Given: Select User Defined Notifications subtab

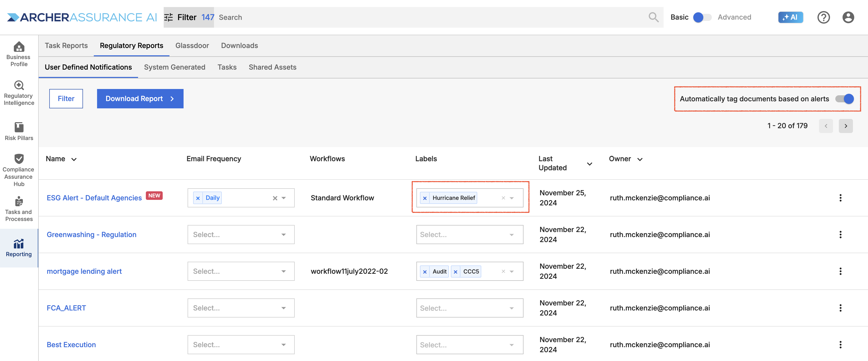Looking at the screenshot, I should click(88, 67).
